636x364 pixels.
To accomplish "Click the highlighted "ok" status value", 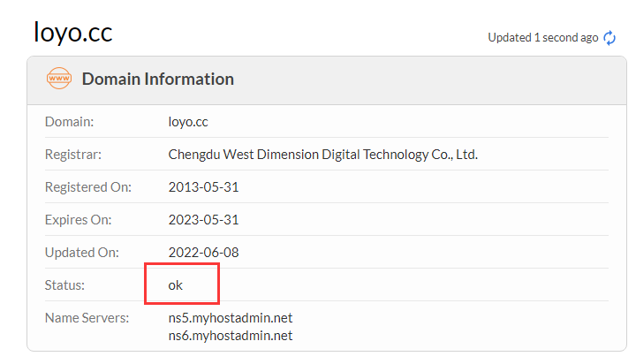I will click(176, 285).
